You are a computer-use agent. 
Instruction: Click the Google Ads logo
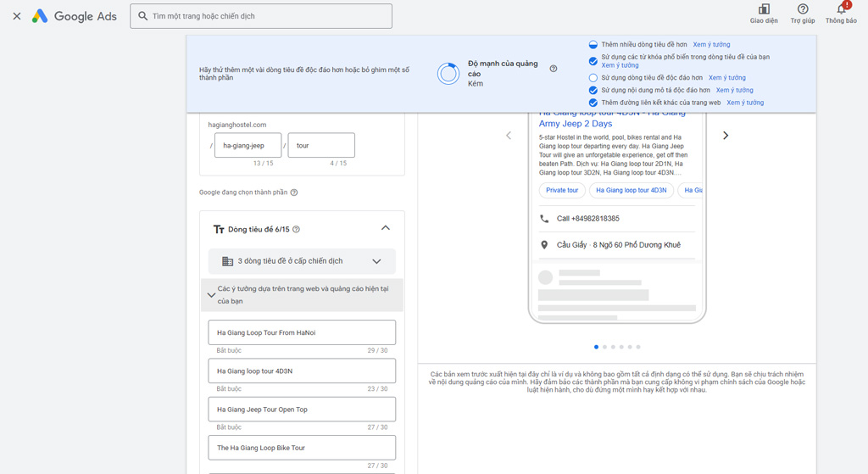pyautogui.click(x=75, y=16)
